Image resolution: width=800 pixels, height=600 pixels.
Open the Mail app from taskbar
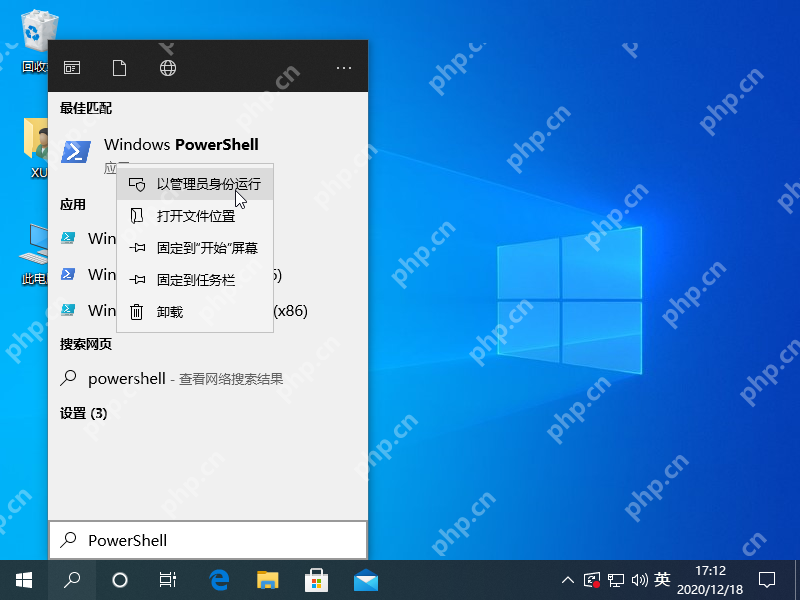(365, 579)
